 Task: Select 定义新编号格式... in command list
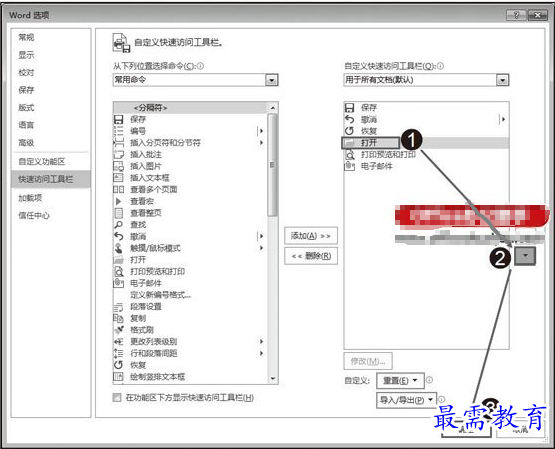tap(161, 295)
